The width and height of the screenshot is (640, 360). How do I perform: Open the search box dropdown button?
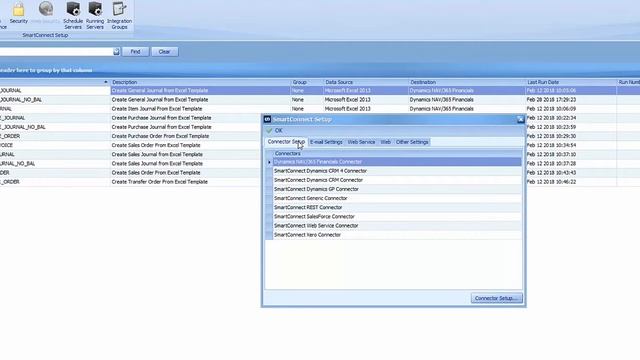(x=116, y=51)
